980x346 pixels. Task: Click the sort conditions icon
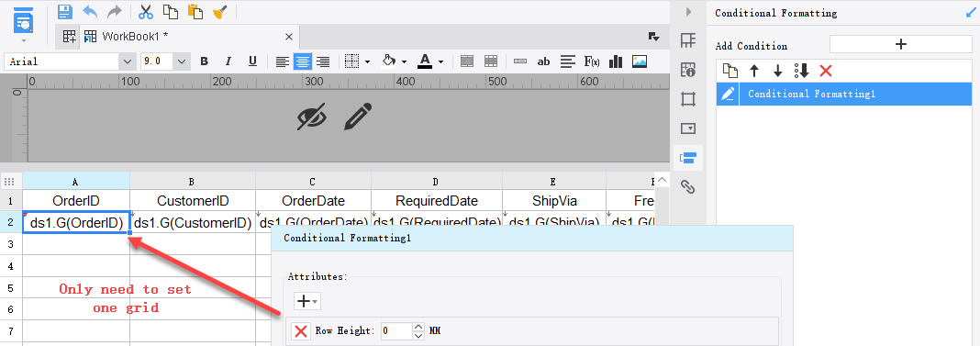click(801, 71)
